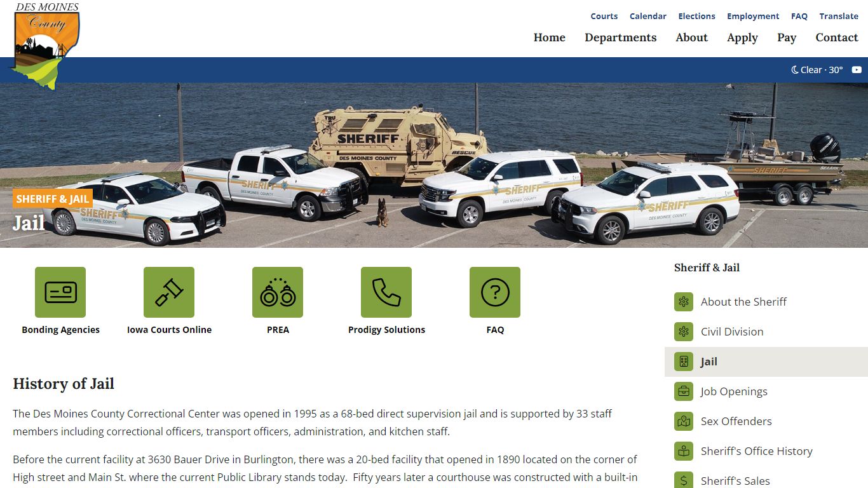Open the Departments menu

[x=621, y=37]
